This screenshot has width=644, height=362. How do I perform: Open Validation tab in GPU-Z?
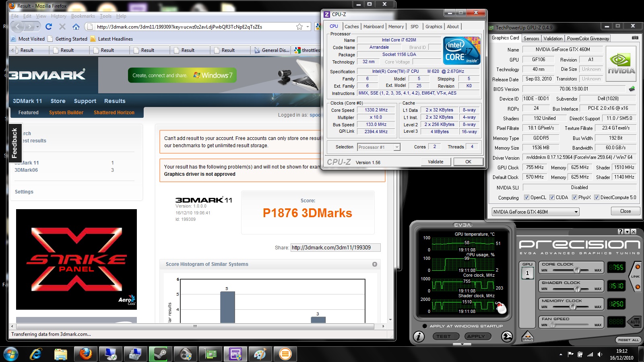coord(553,39)
